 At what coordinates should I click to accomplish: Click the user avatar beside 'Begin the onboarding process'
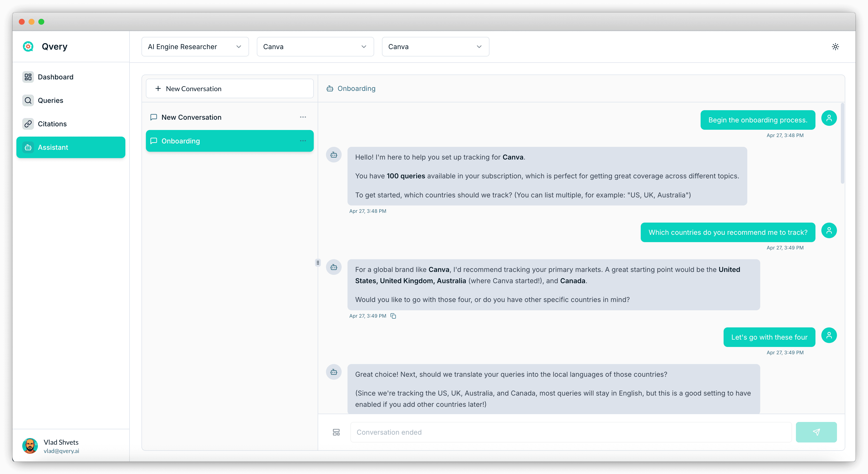(829, 118)
